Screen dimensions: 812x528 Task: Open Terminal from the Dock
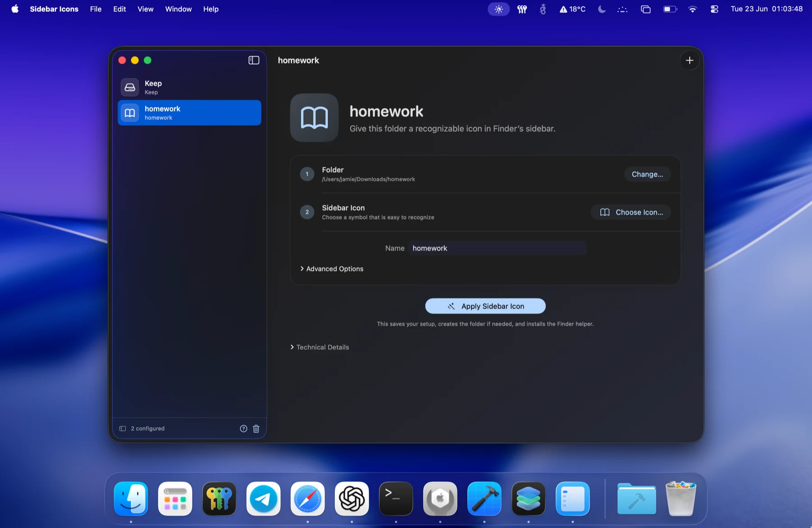[396, 499]
